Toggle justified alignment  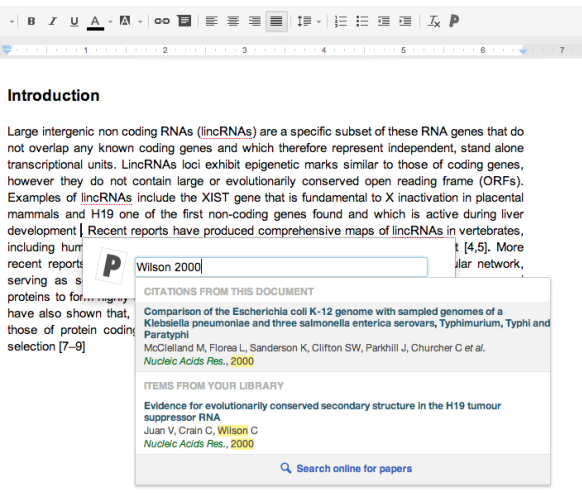277,21
